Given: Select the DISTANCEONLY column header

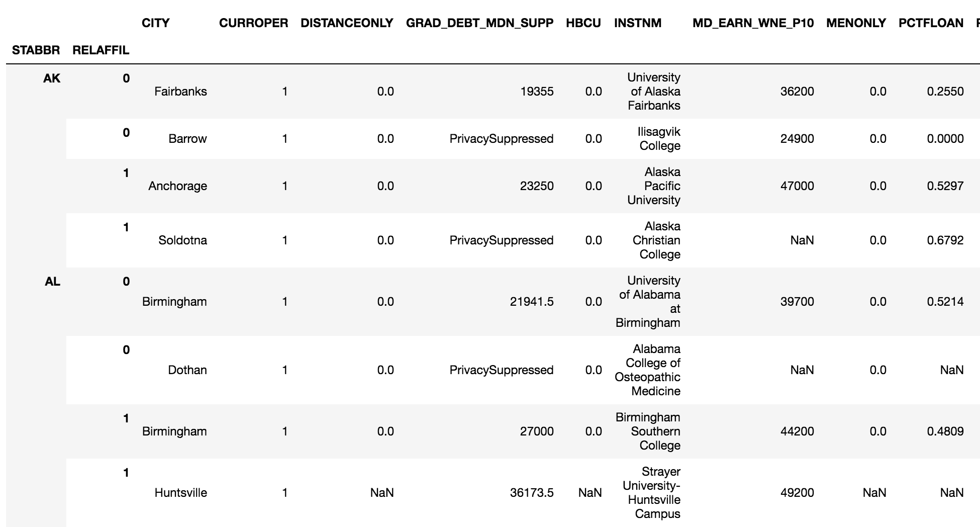Looking at the screenshot, I should tap(346, 23).
